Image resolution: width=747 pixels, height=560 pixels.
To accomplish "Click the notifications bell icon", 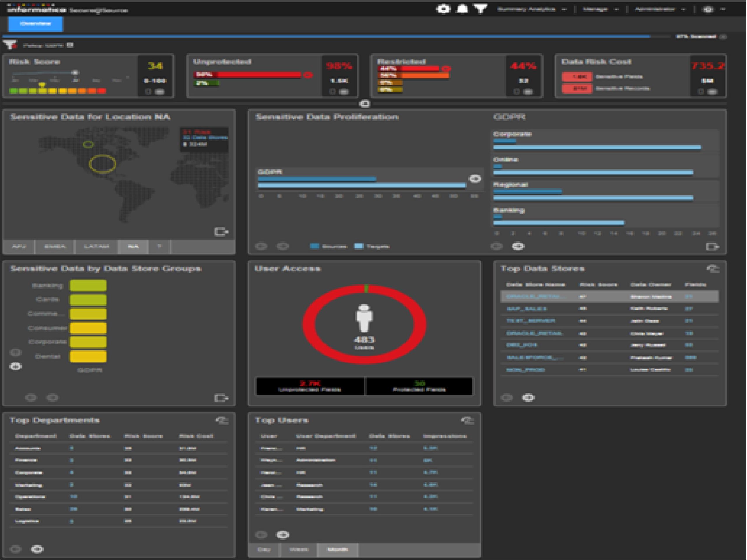I will tap(462, 9).
